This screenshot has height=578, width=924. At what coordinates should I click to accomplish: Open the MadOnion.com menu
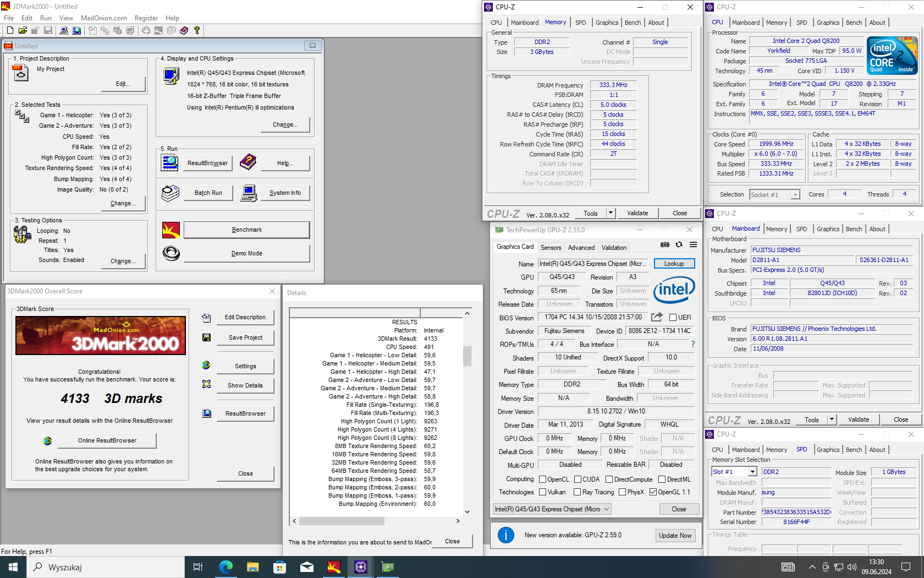pyautogui.click(x=104, y=18)
